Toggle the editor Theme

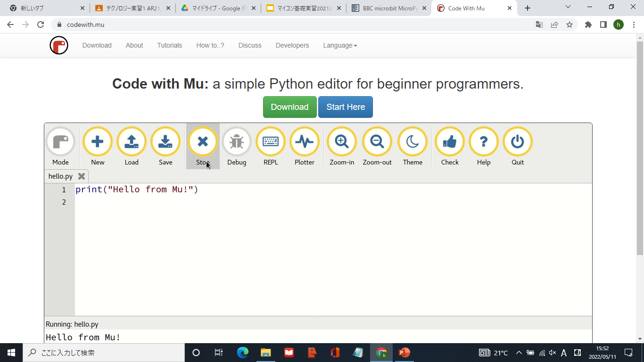coord(413,147)
